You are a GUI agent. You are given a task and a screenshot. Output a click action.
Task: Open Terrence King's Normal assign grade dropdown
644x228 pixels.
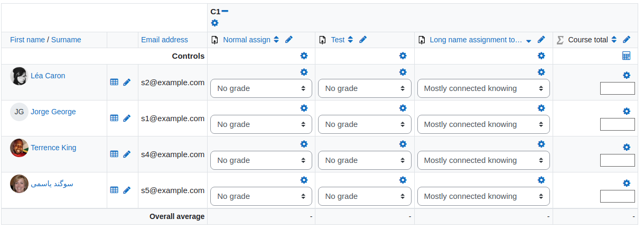pyautogui.click(x=261, y=160)
